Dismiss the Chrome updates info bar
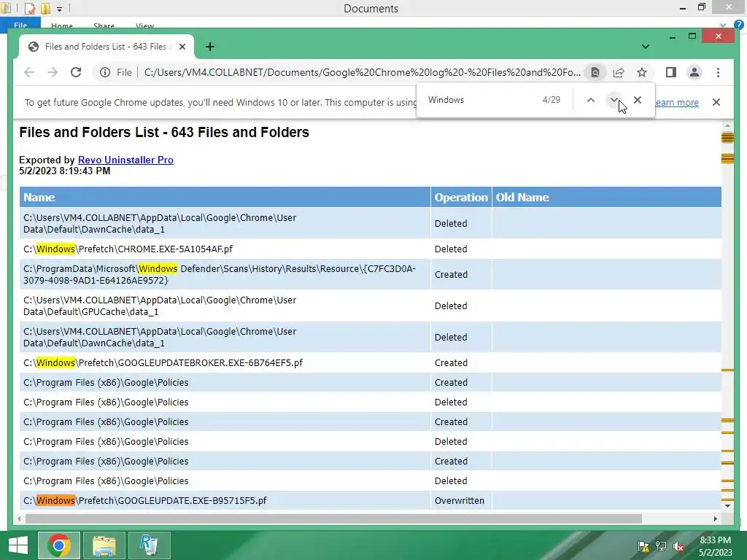747x560 pixels. [716, 102]
